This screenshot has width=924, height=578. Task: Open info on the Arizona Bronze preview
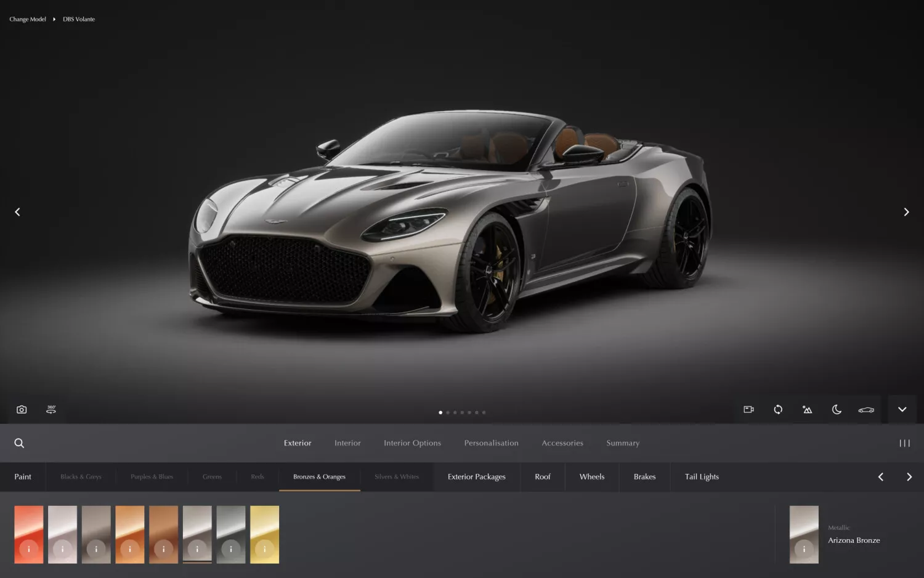(804, 548)
